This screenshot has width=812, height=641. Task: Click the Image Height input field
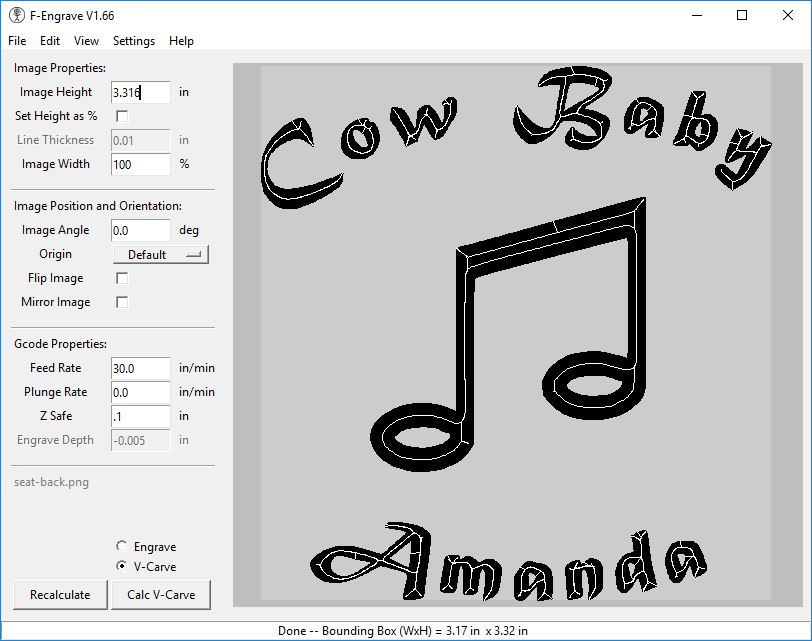click(140, 92)
